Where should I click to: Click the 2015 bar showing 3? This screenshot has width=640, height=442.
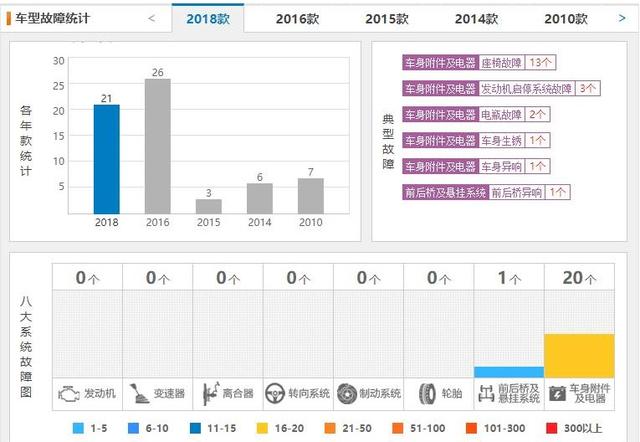pyautogui.click(x=209, y=206)
